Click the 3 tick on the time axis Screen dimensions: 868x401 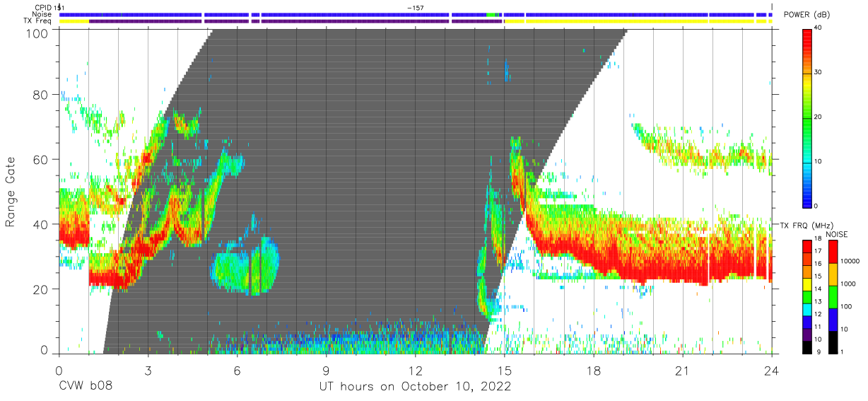click(x=148, y=370)
